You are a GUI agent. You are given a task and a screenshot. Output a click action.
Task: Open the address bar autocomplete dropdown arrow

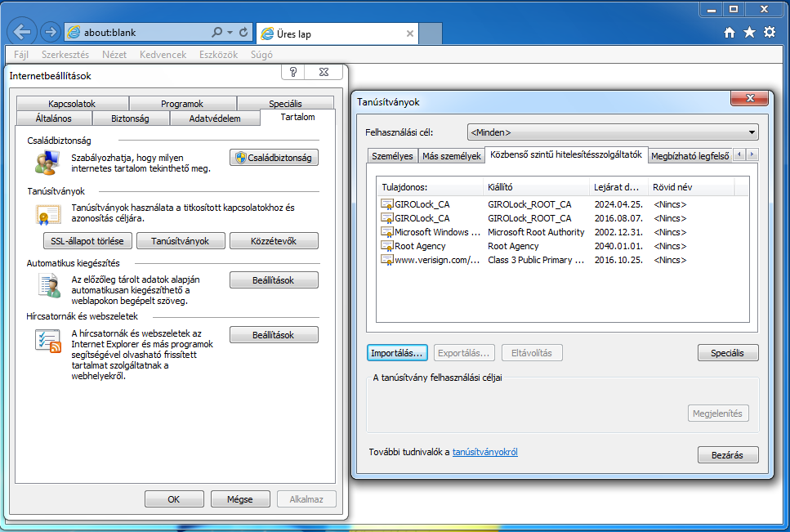tap(230, 32)
